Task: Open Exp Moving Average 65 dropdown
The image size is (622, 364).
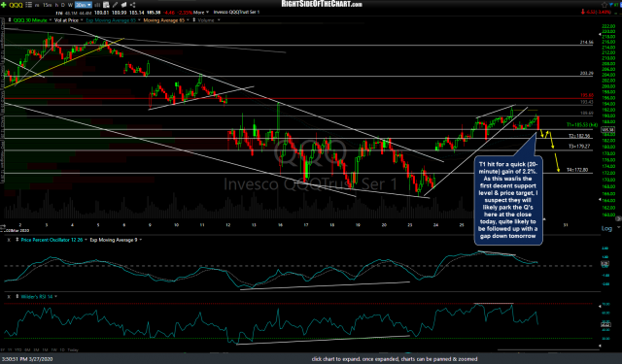Action: [139, 20]
